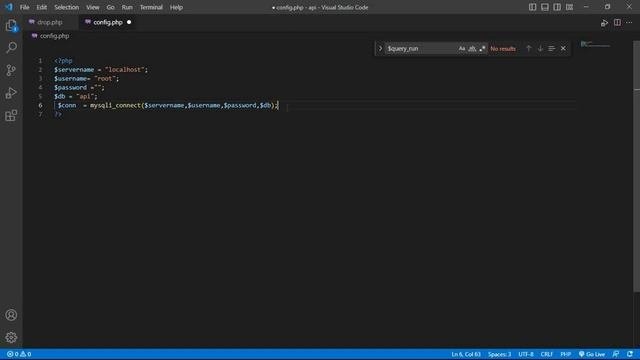Open Source Control view
640x360 pixels.
[11, 70]
